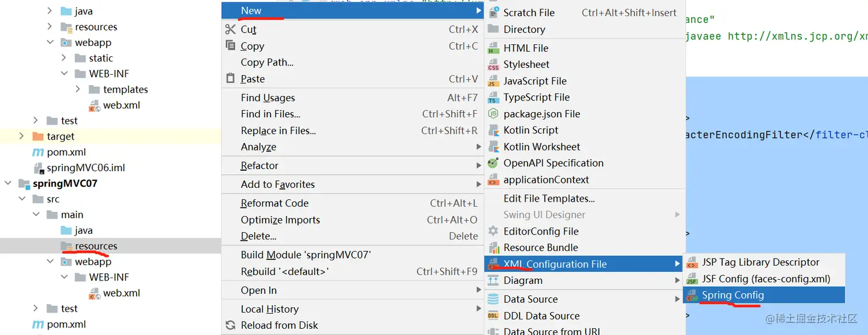Image resolution: width=868 pixels, height=335 pixels.
Task: Expand the static folder arrow
Action: tap(64, 58)
